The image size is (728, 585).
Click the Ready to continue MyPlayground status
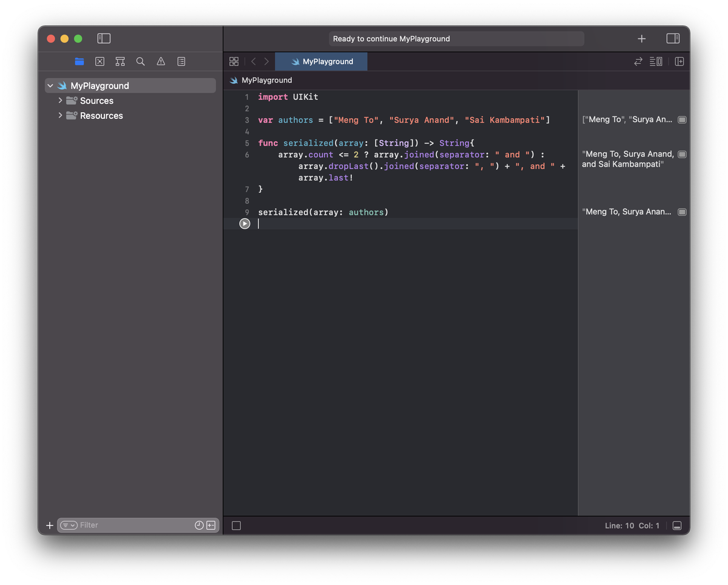point(456,38)
